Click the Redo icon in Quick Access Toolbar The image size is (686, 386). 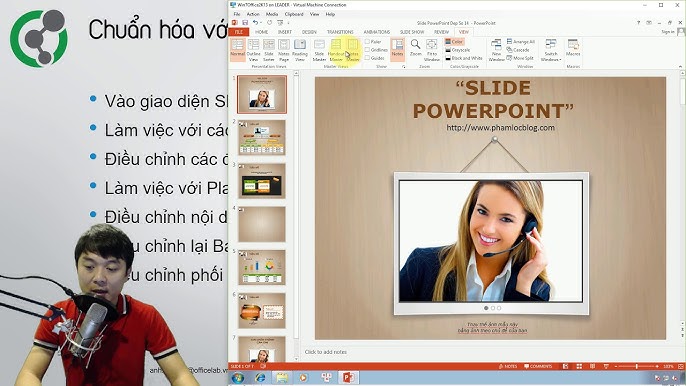click(270, 23)
